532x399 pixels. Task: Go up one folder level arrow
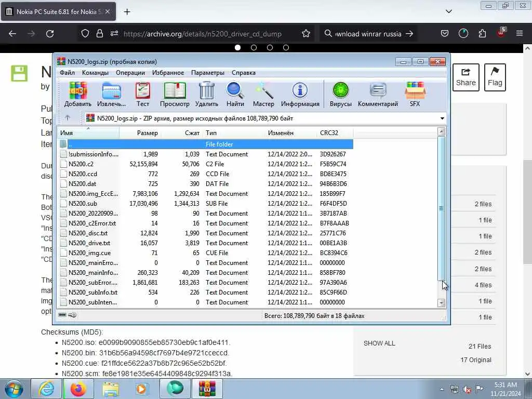pos(68,118)
